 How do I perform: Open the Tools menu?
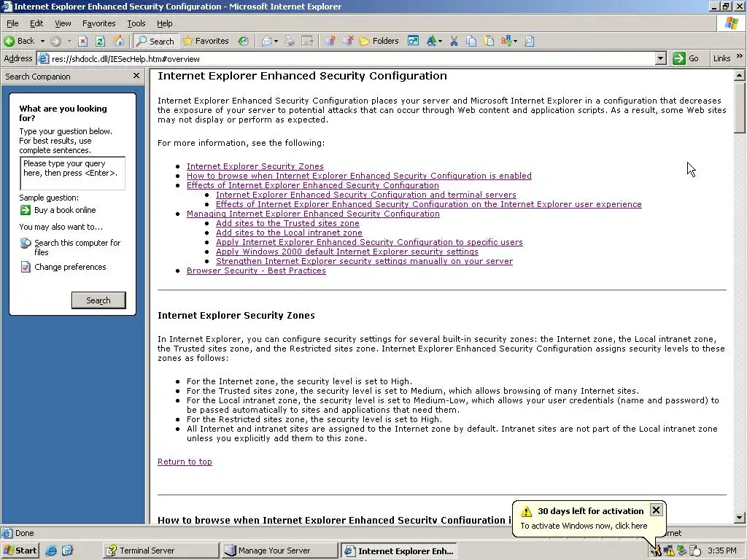click(x=136, y=23)
